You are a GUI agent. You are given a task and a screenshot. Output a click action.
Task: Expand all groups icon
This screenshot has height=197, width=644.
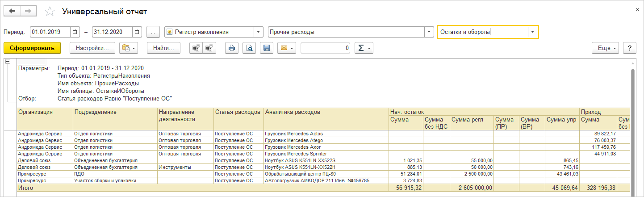(209, 48)
